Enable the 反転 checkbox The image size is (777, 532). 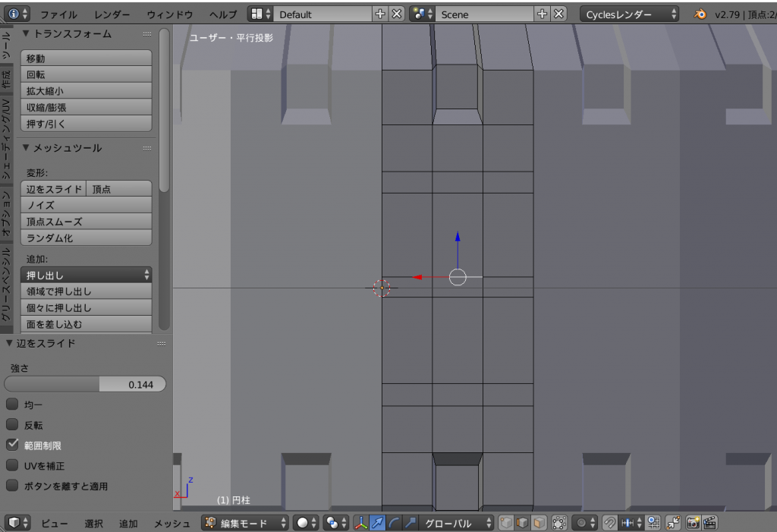coord(12,425)
